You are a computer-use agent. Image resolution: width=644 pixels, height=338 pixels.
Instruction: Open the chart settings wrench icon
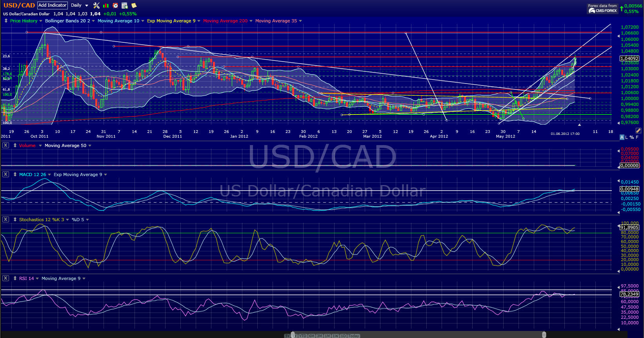click(x=96, y=5)
